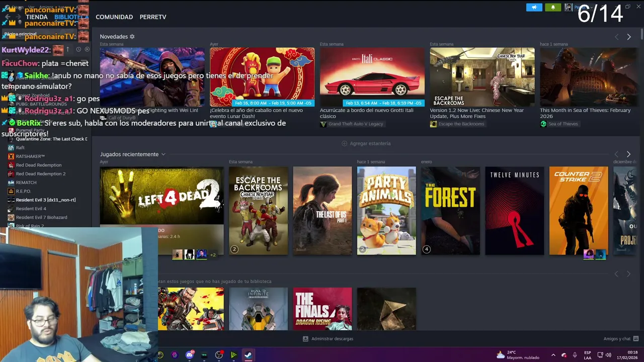The height and width of the screenshot is (362, 644).
Task: Click the Sea of Thieves tag icon
Action: coord(543,124)
